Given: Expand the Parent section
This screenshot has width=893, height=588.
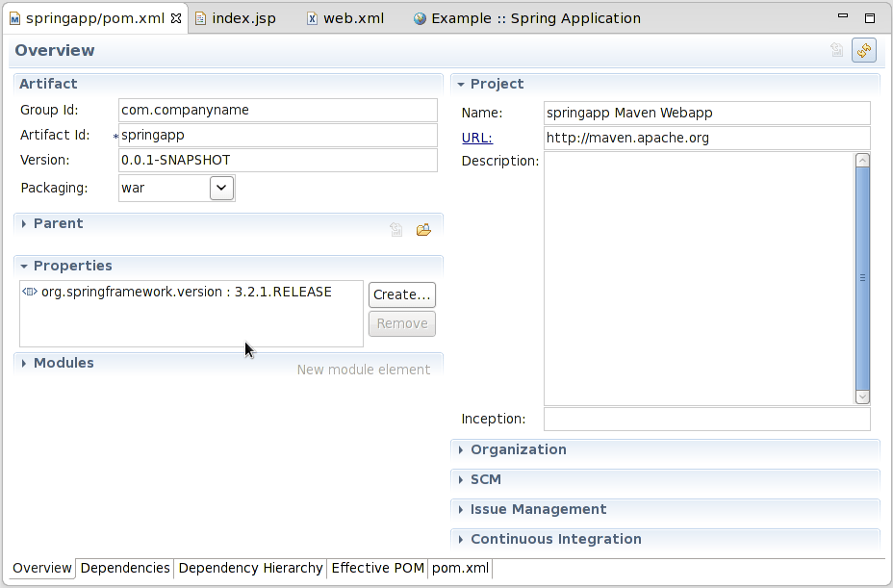Looking at the screenshot, I should tap(23, 223).
